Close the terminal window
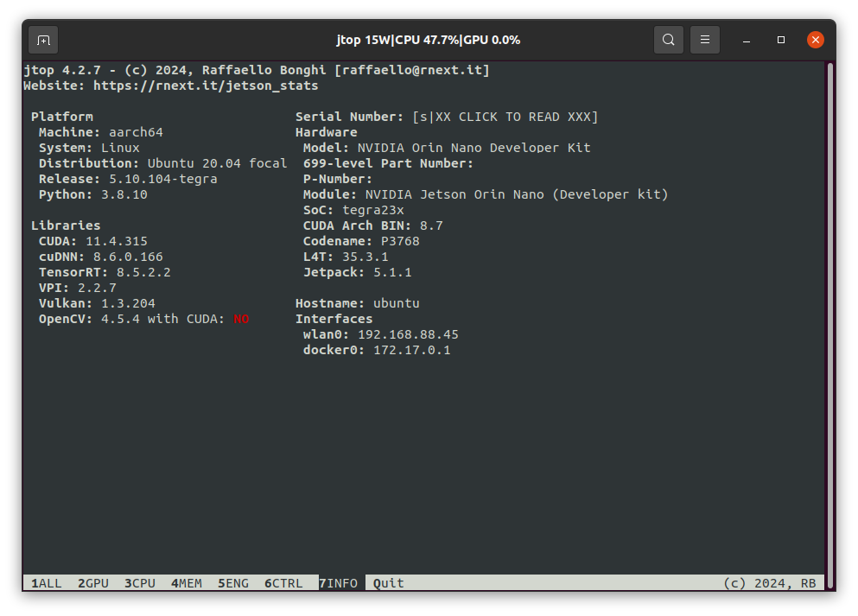 click(x=816, y=40)
